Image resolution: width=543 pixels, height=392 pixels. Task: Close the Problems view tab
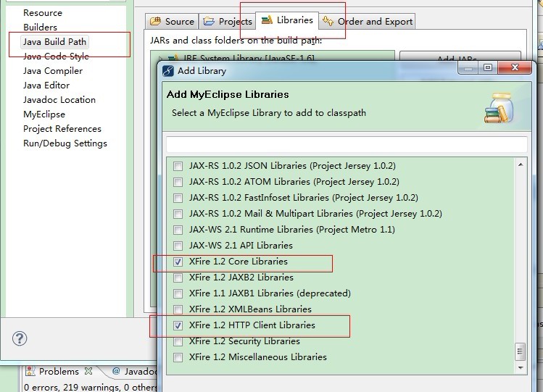pos(88,371)
